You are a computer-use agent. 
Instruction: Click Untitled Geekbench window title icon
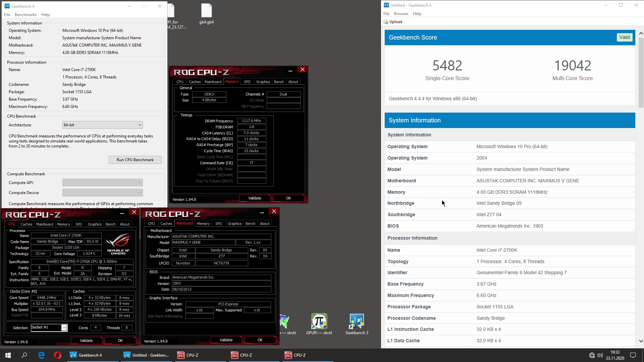coord(386,5)
